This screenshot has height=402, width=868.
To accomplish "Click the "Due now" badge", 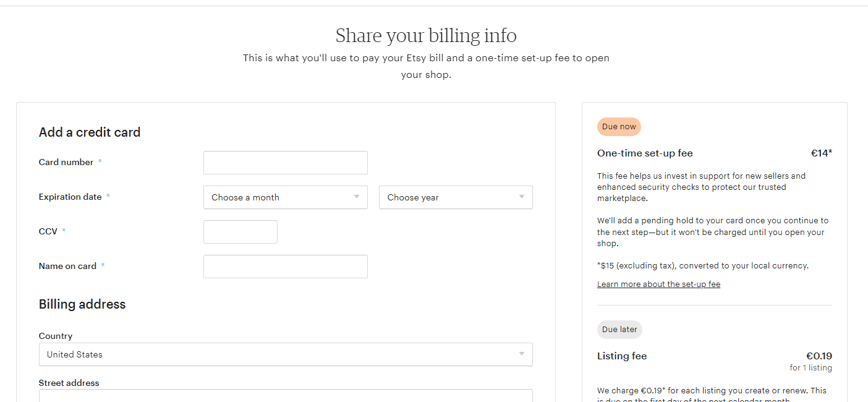I will coord(619,126).
